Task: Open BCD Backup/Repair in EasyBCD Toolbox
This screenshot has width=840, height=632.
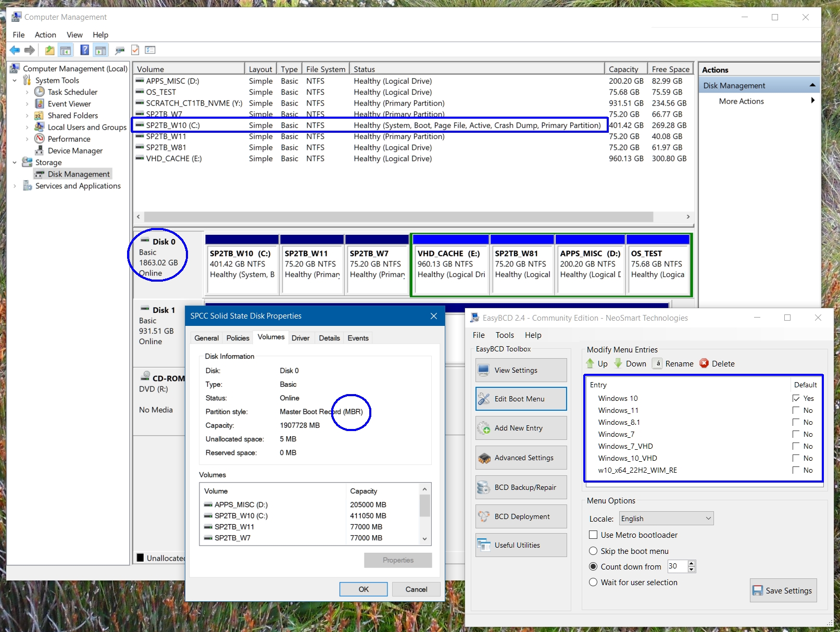Action: [521, 487]
